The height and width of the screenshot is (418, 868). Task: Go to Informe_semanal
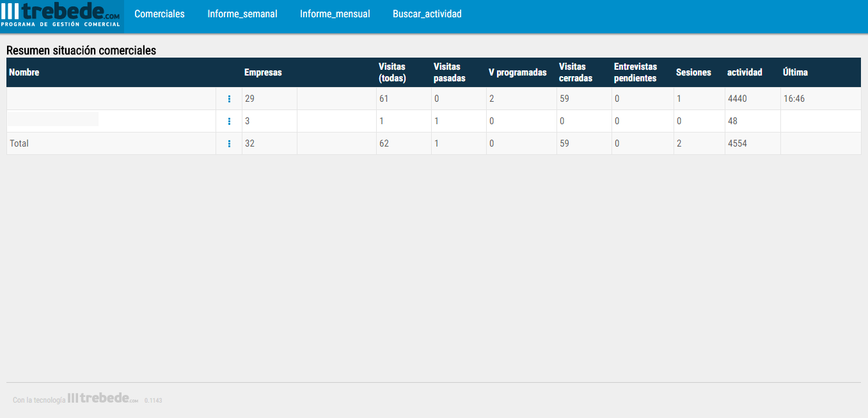coord(242,13)
